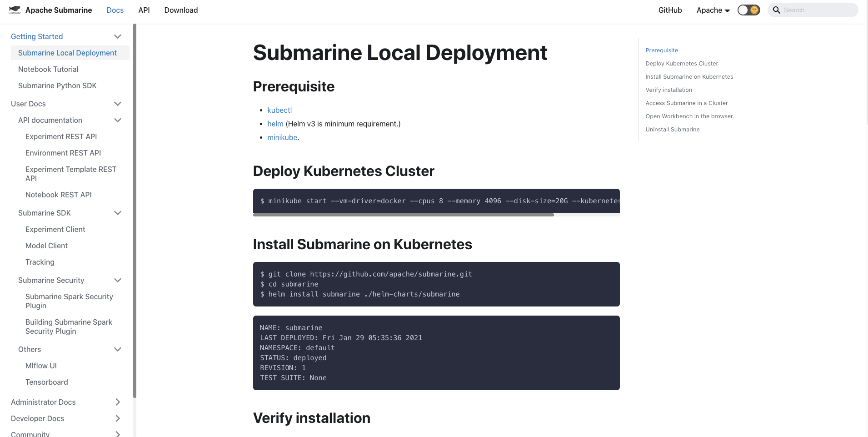Open Experiment REST API page
868x437 pixels.
click(61, 136)
